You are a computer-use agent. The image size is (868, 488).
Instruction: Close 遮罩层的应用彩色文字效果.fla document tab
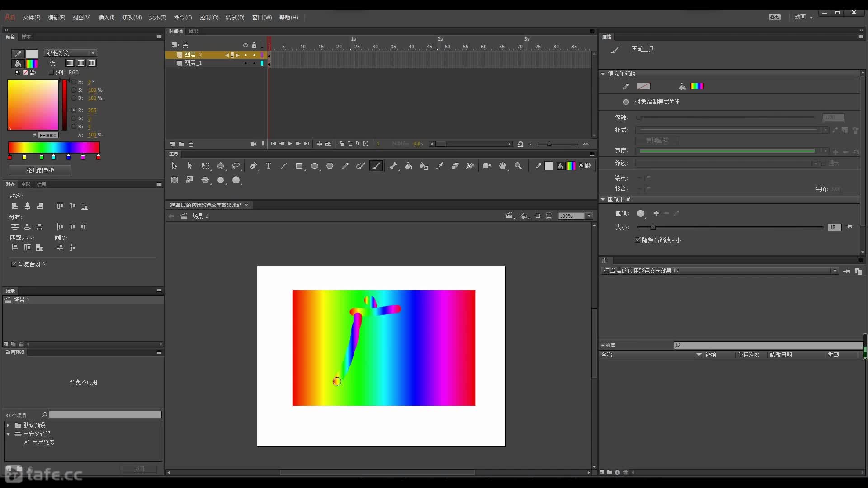(x=246, y=205)
